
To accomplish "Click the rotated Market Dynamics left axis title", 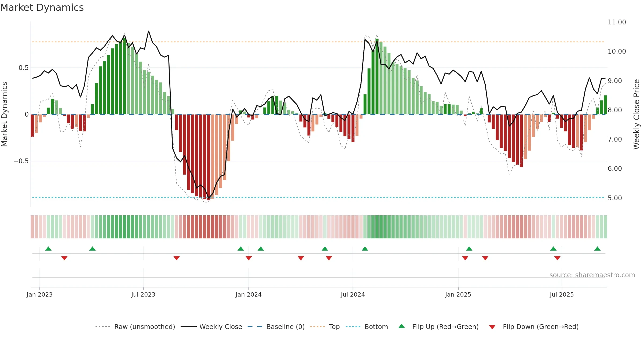I will pos(4,114).
